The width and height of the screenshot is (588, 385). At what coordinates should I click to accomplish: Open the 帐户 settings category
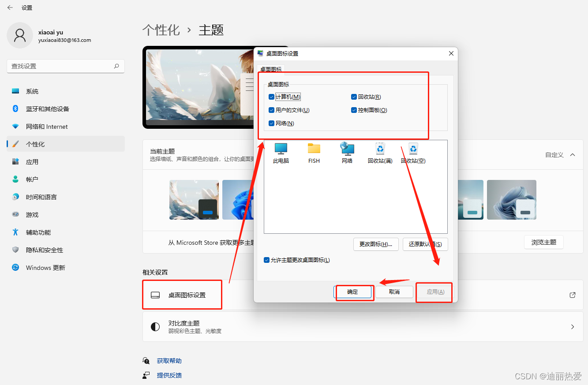(x=66, y=179)
